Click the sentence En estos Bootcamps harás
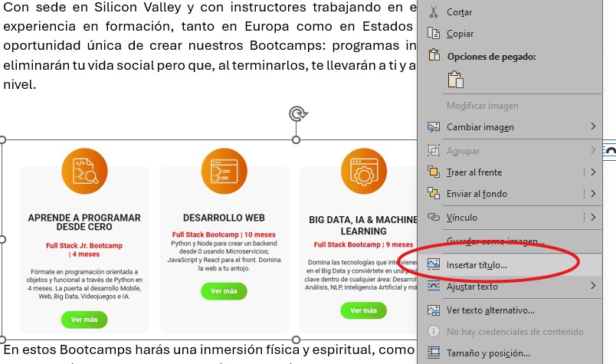The image size is (616, 364). pyautogui.click(x=209, y=349)
